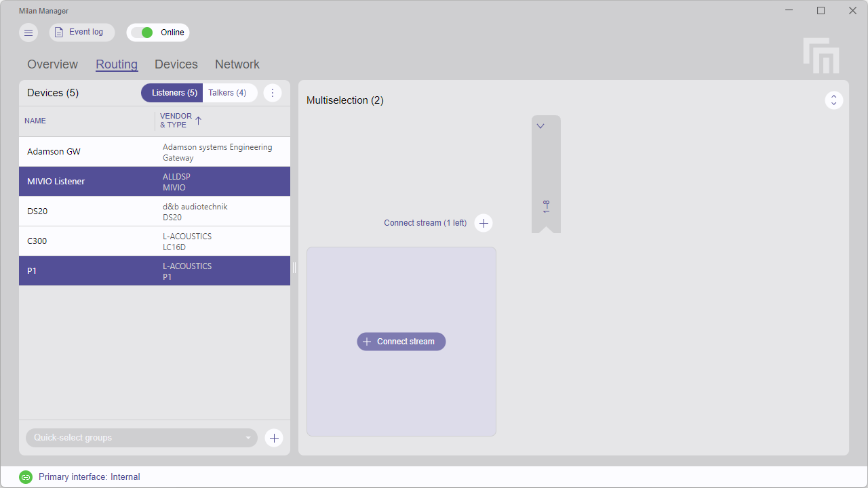868x488 pixels.
Task: Click the plus icon beside Connect stream (1 left)
Action: pyautogui.click(x=484, y=222)
